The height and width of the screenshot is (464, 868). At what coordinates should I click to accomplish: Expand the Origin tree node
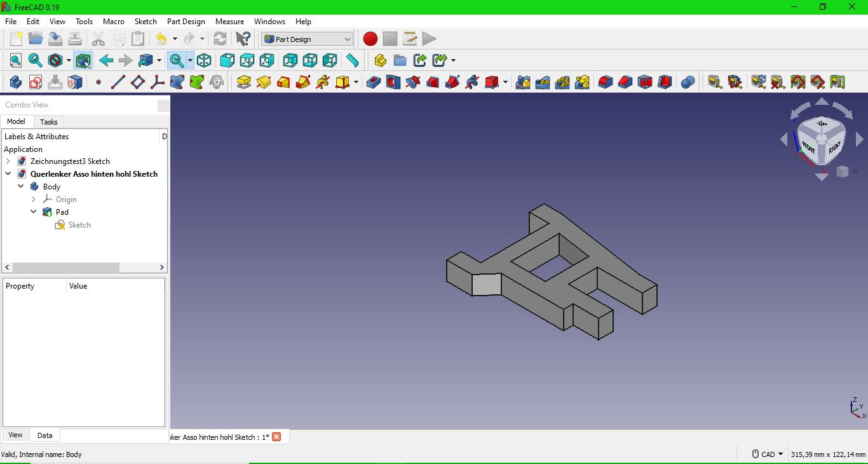pyautogui.click(x=33, y=200)
